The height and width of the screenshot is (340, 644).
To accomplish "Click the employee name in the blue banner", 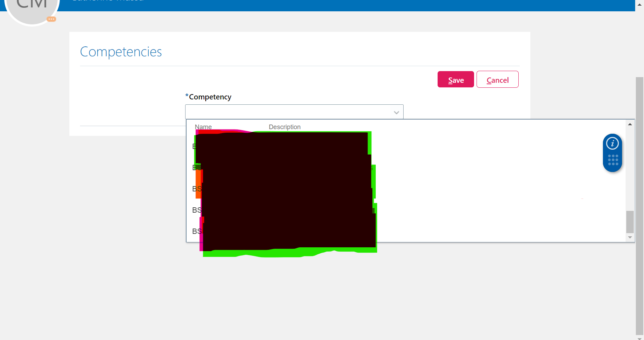I will coord(107,1).
